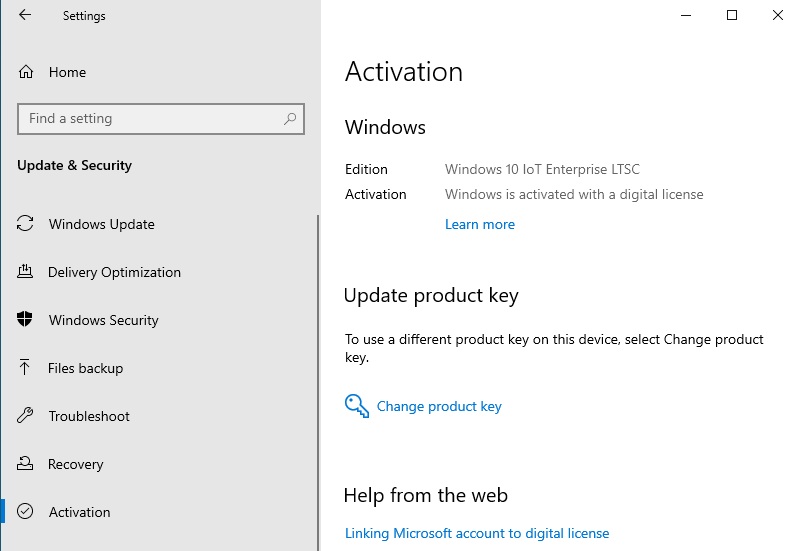
Task: Click the Activation checkmark circle icon
Action: [x=26, y=512]
